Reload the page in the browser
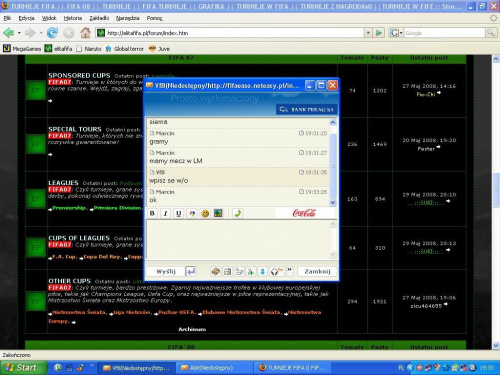 pos(52,33)
